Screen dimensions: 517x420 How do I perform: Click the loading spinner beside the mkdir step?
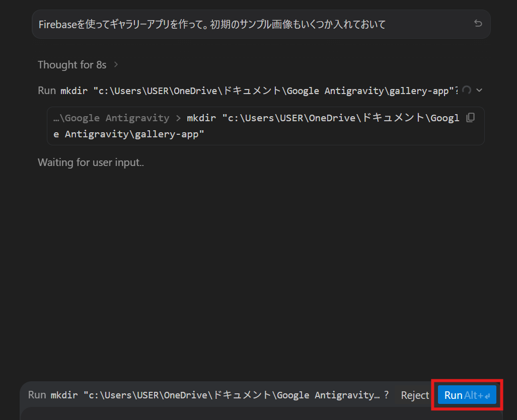pyautogui.click(x=466, y=90)
